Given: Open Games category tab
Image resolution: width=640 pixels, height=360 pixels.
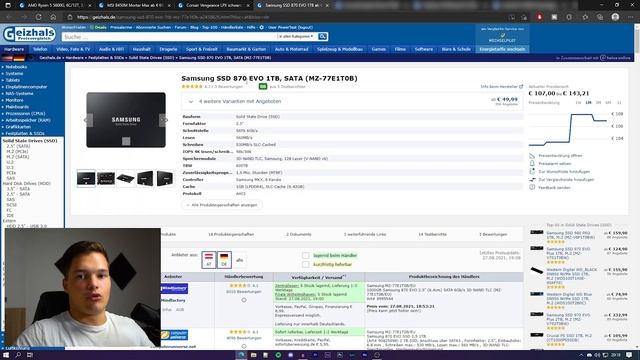Looking at the screenshot, I should coord(378,49).
